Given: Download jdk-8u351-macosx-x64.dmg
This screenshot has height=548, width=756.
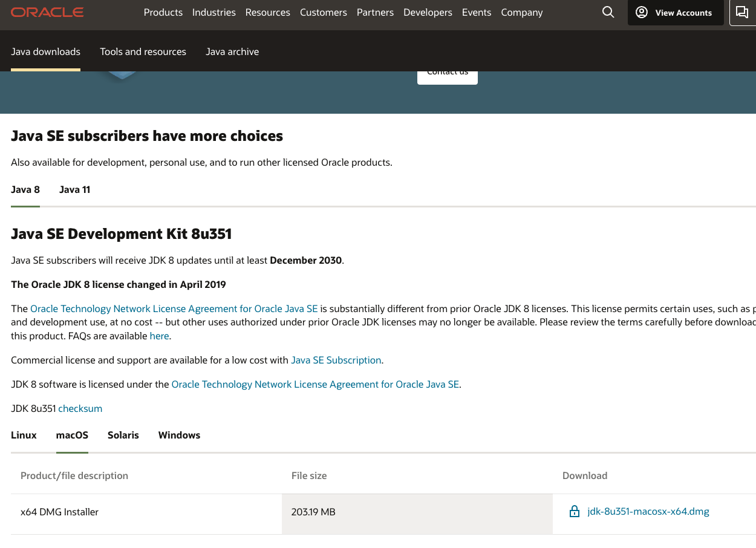Looking at the screenshot, I should pyautogui.click(x=648, y=512).
